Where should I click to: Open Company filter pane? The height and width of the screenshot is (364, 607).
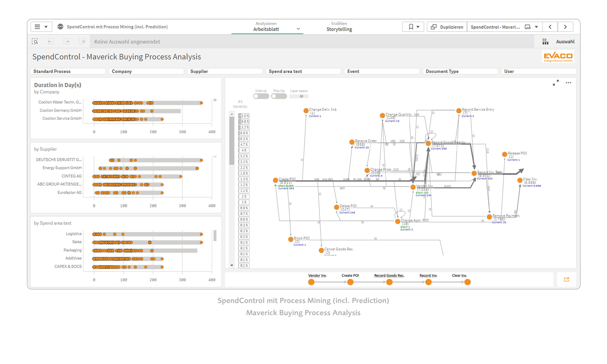(146, 71)
